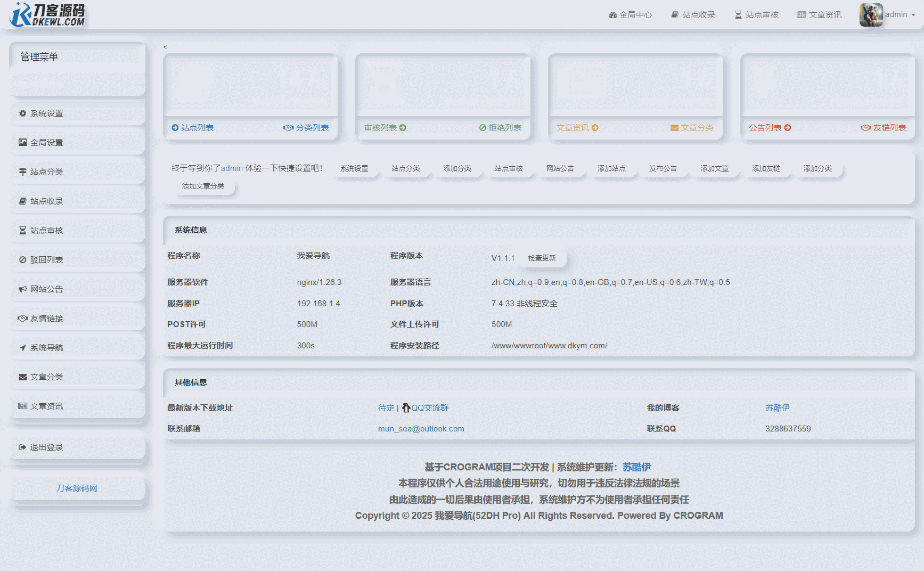Click the hourglass icon beside 站点审核 in sidebar
This screenshot has height=571, width=924.
pos(22,231)
